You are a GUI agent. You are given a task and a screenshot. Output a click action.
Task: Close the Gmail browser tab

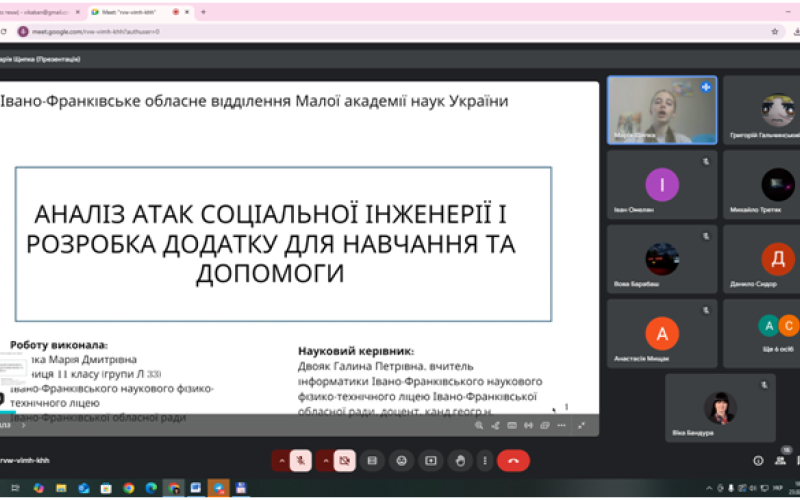point(78,12)
